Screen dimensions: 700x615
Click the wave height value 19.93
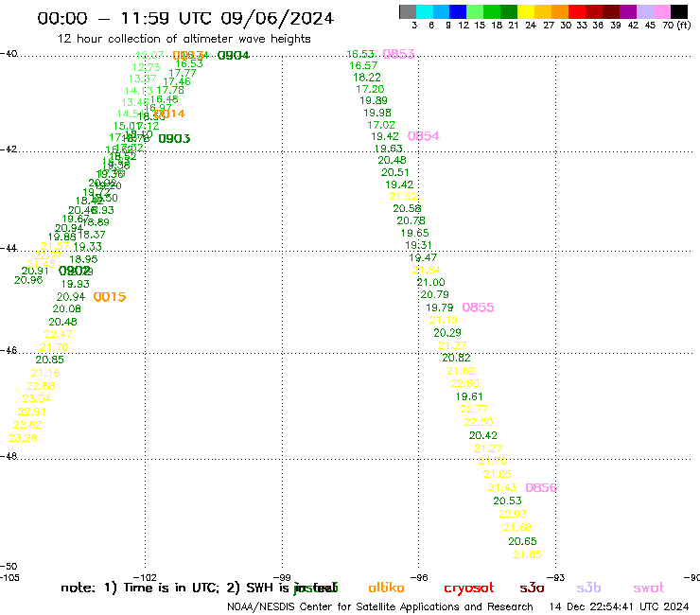[x=76, y=284]
